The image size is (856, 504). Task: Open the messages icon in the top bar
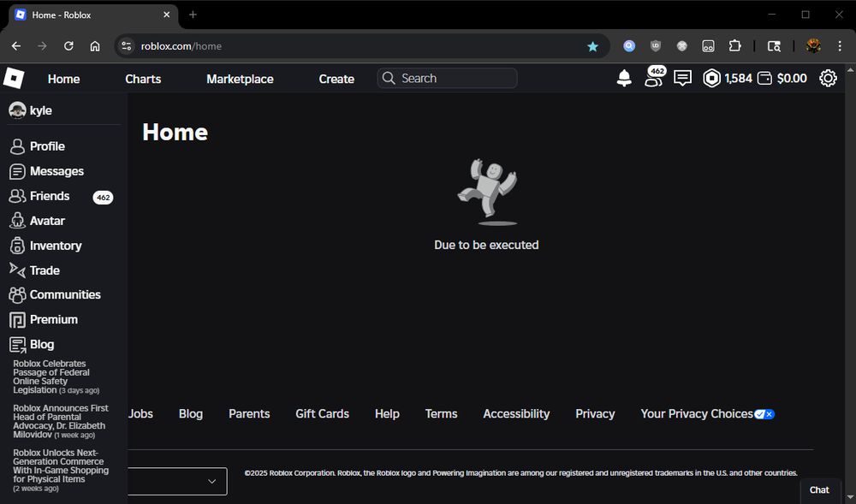coord(682,79)
